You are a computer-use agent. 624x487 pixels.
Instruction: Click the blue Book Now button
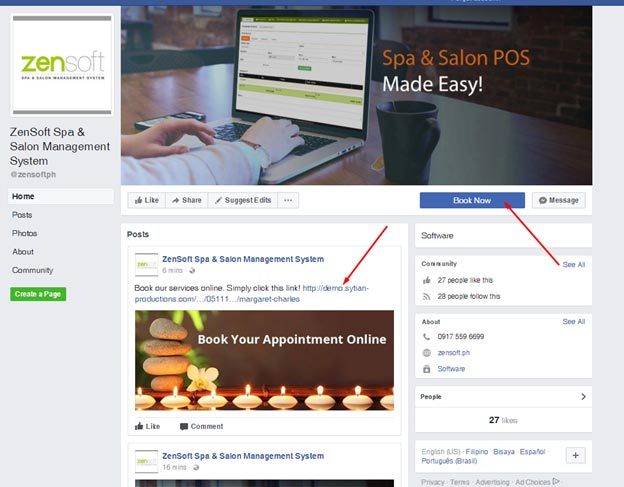[x=472, y=200]
